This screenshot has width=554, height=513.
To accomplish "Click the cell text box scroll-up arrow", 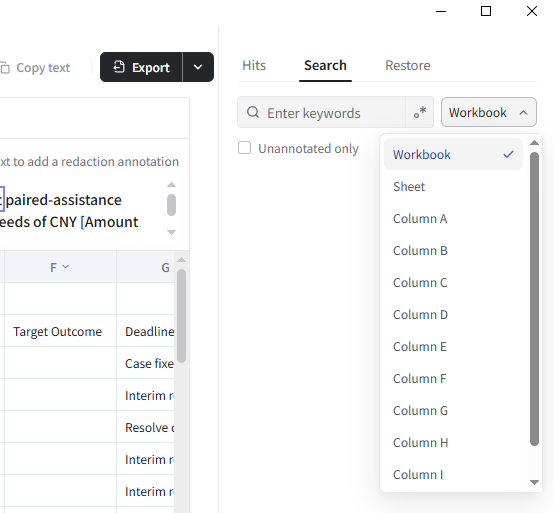I will pyautogui.click(x=171, y=185).
